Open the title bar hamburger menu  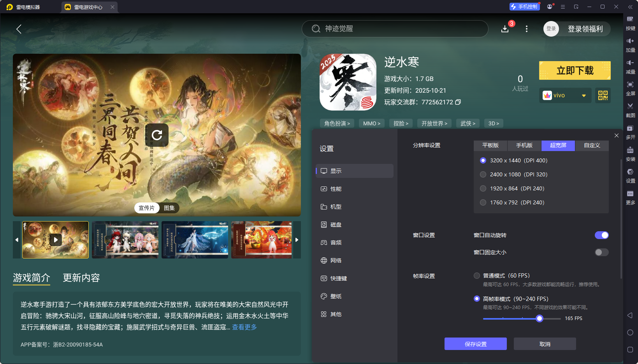tap(563, 7)
